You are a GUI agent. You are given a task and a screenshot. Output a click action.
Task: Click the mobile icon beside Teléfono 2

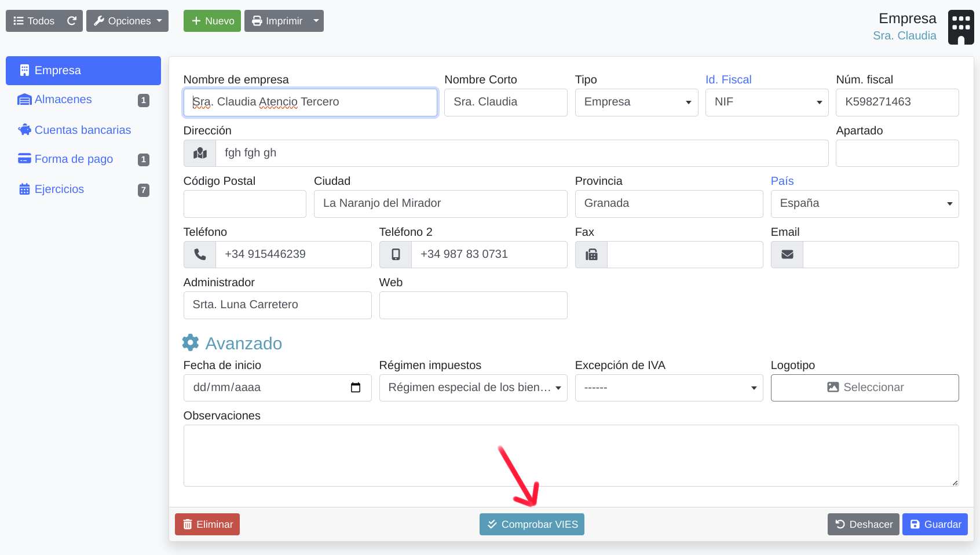(x=396, y=254)
